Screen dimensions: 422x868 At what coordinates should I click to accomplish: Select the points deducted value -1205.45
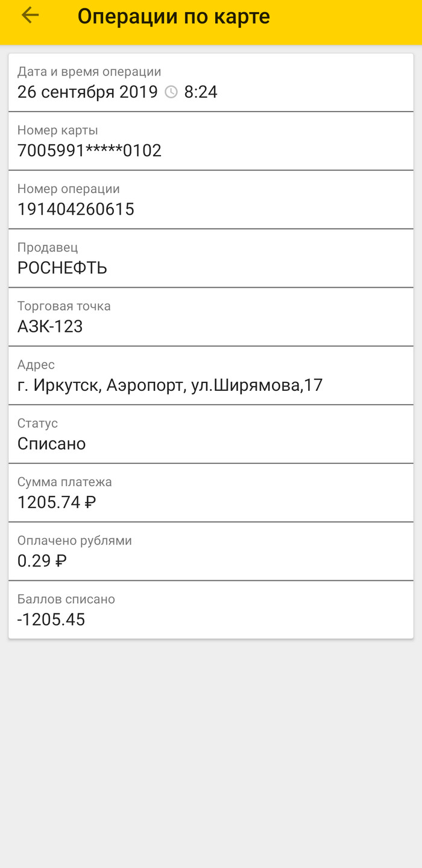[51, 619]
